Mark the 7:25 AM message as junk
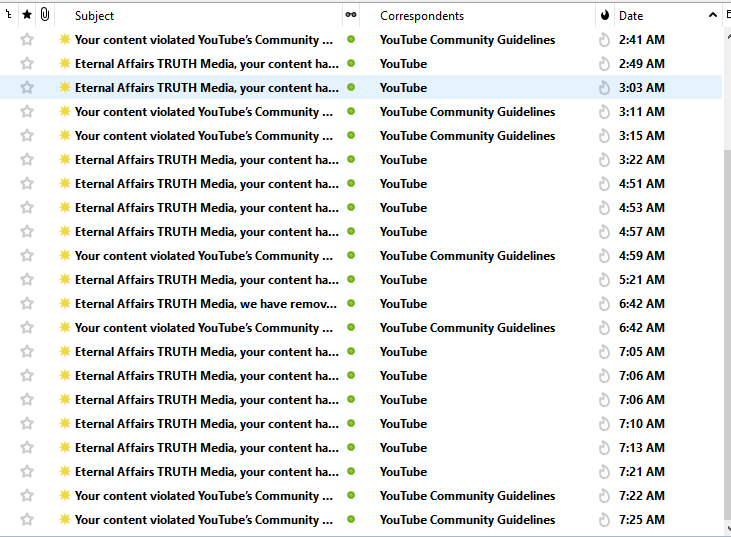Image resolution: width=731 pixels, height=537 pixels. pyautogui.click(x=604, y=520)
